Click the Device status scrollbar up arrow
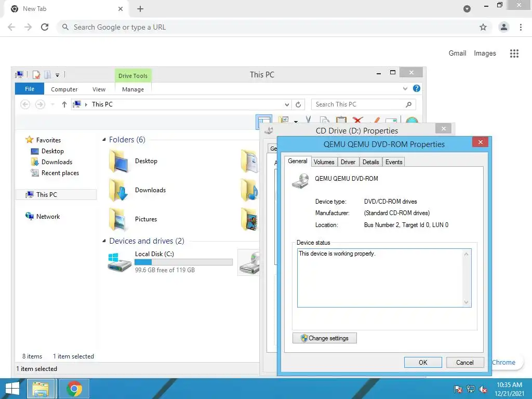The width and height of the screenshot is (532, 399). (467, 254)
